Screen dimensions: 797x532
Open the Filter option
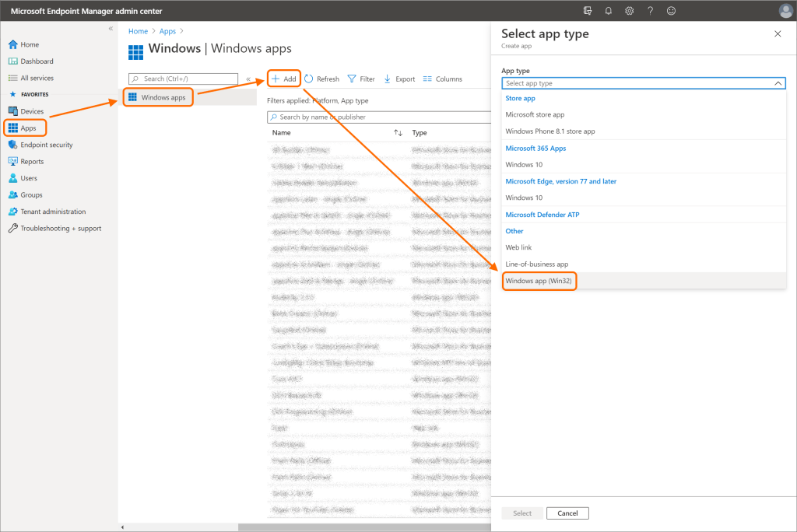tap(361, 79)
